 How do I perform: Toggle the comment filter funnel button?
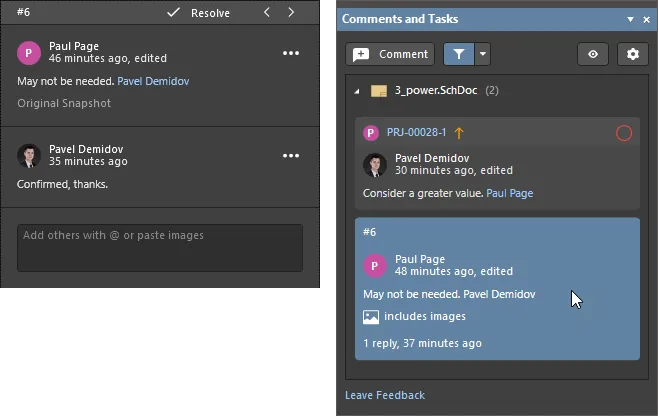click(459, 54)
